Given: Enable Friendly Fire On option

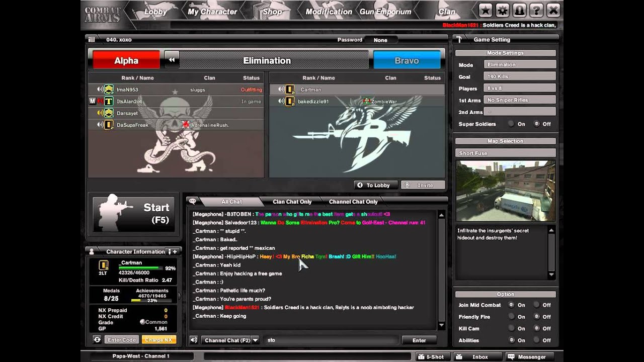Looking at the screenshot, I should click(511, 317).
